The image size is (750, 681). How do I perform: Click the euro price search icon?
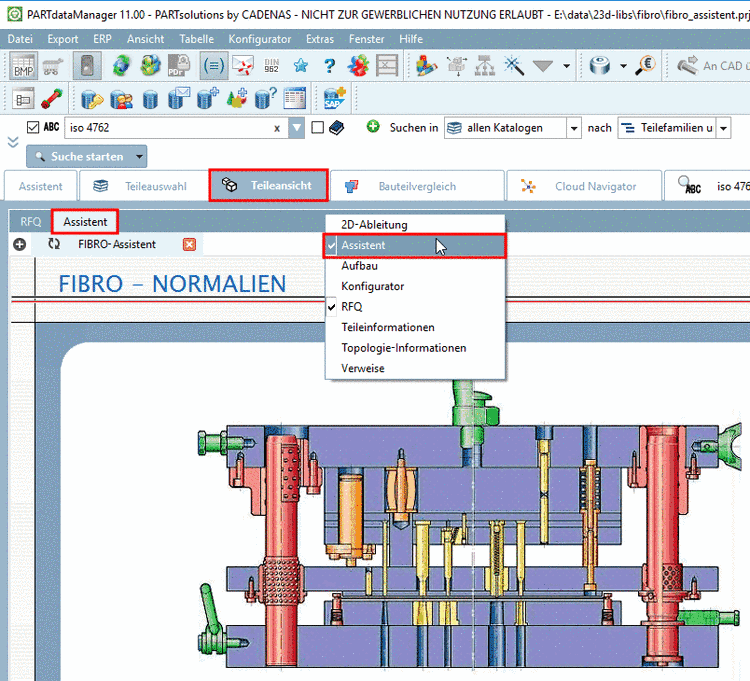(644, 66)
